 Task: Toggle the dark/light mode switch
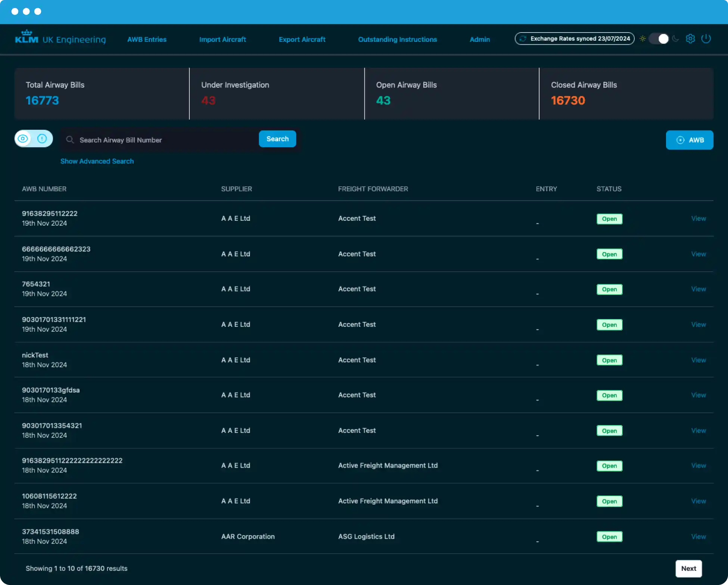pos(659,38)
